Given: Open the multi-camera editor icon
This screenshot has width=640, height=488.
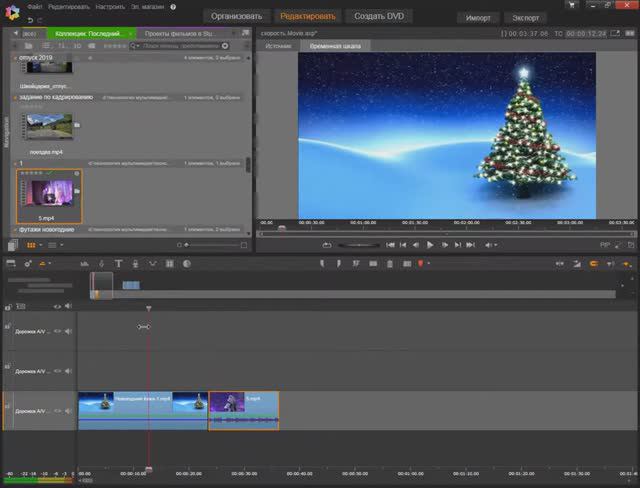Looking at the screenshot, I should pos(169,264).
